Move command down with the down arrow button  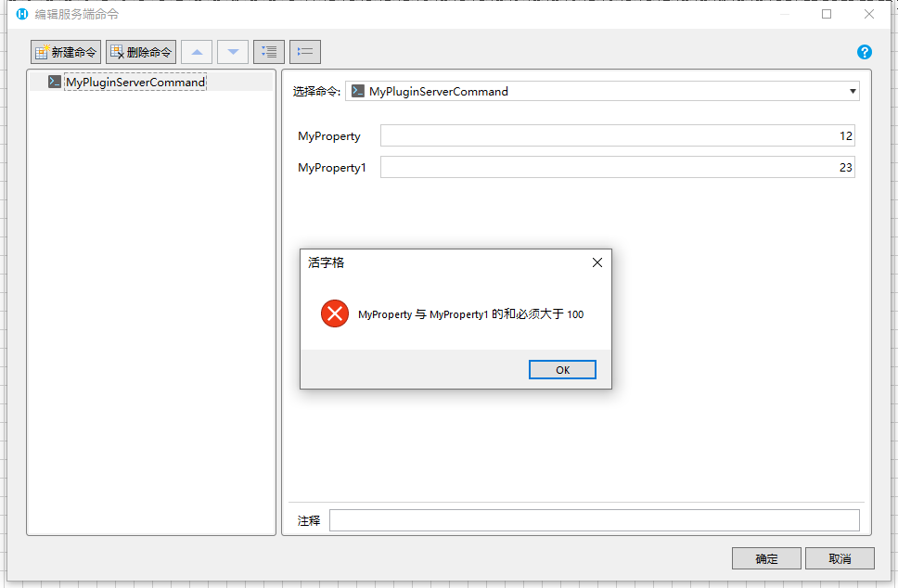point(233,52)
